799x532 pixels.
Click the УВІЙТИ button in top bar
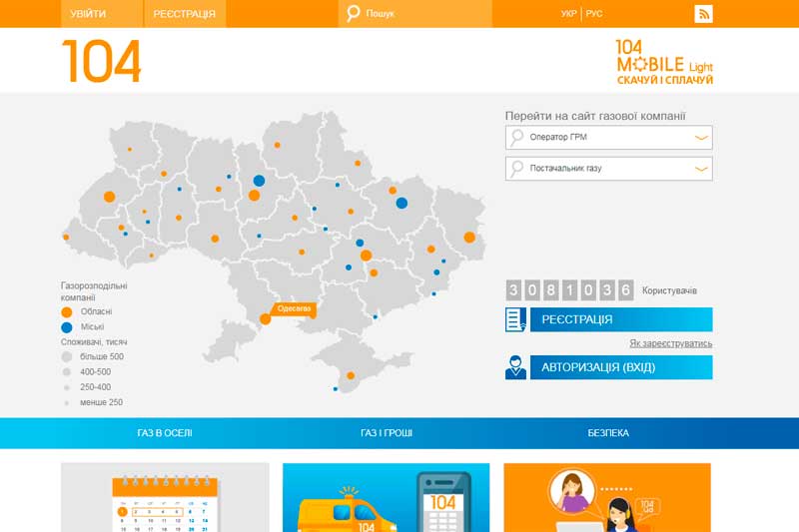click(88, 14)
